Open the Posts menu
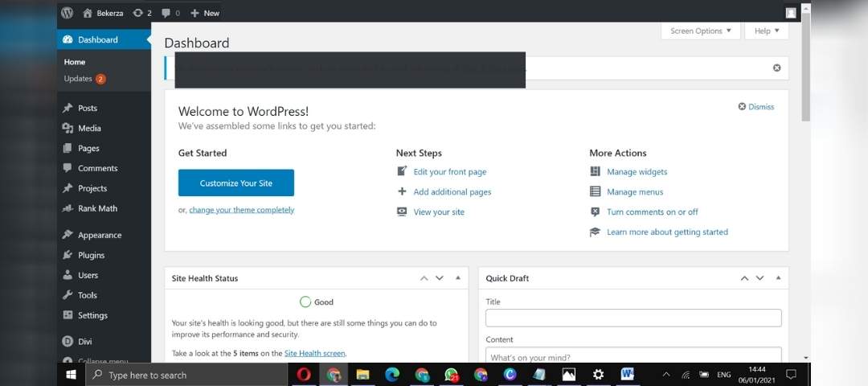 click(x=104, y=108)
